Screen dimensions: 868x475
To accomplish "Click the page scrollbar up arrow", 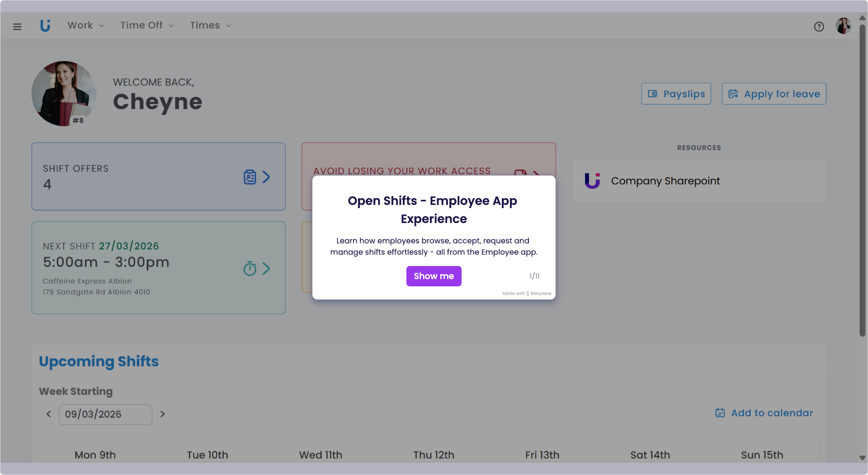I will coord(862,18).
